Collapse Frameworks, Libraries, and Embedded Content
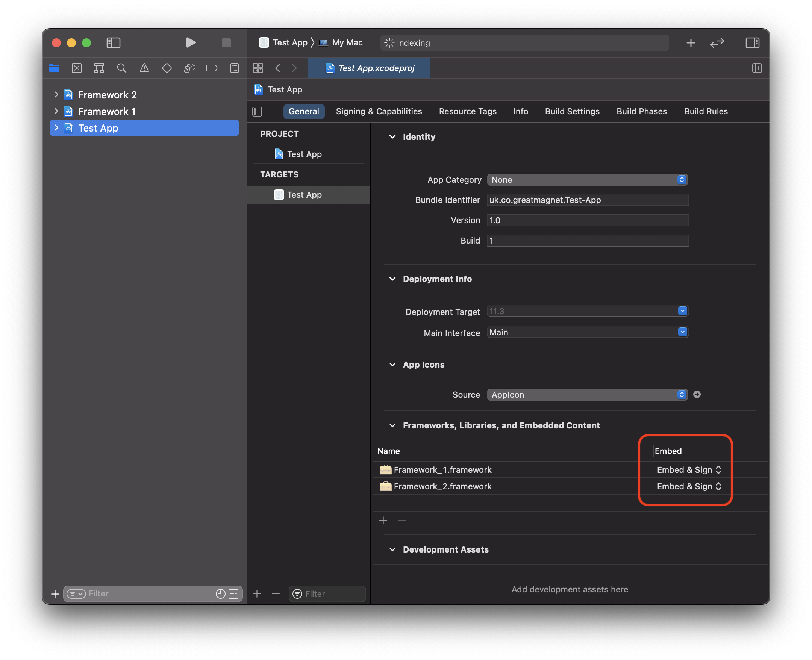The width and height of the screenshot is (812, 660). point(392,425)
